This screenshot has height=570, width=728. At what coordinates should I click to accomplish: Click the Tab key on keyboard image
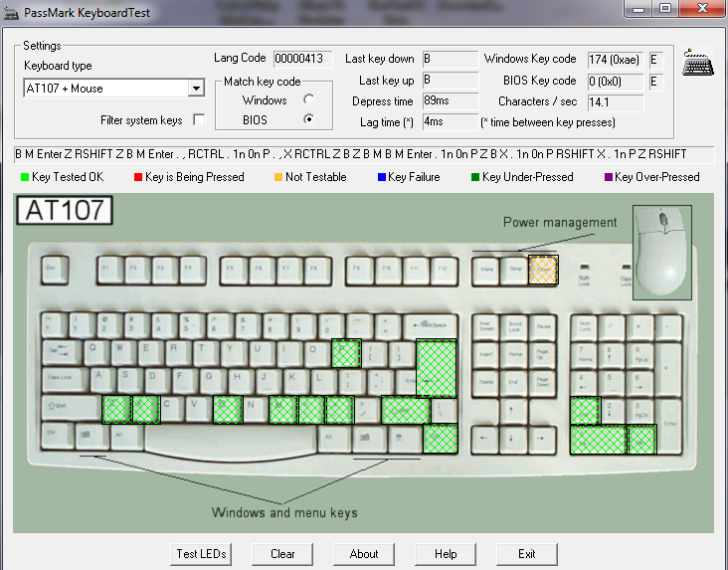pyautogui.click(x=63, y=353)
